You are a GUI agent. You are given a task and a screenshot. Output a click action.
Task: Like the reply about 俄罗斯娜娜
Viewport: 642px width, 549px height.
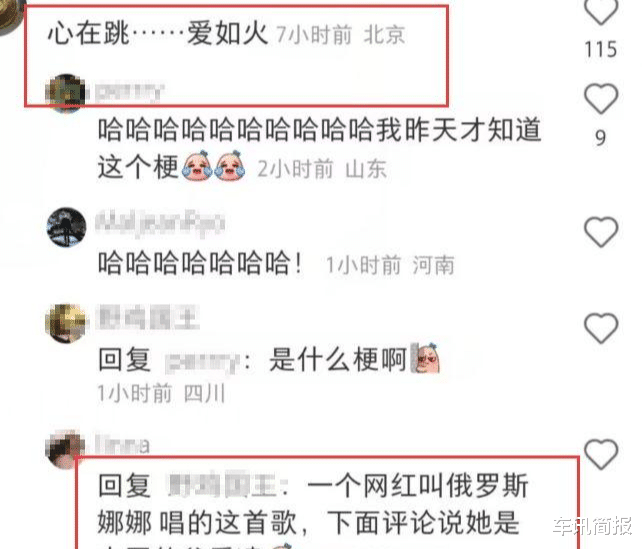click(601, 454)
